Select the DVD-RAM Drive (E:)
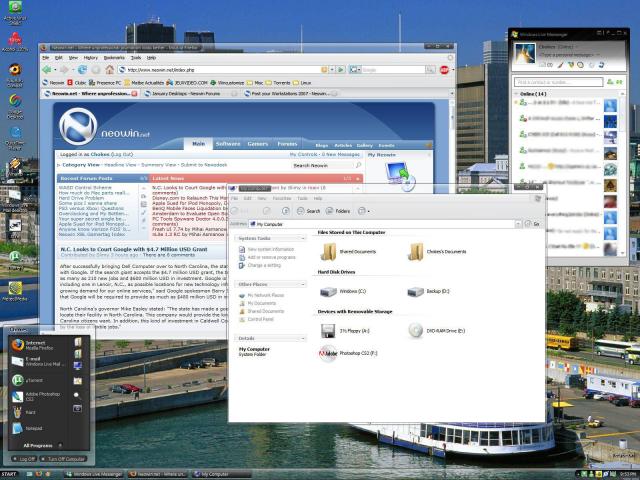The width and height of the screenshot is (640, 480). click(x=436, y=331)
